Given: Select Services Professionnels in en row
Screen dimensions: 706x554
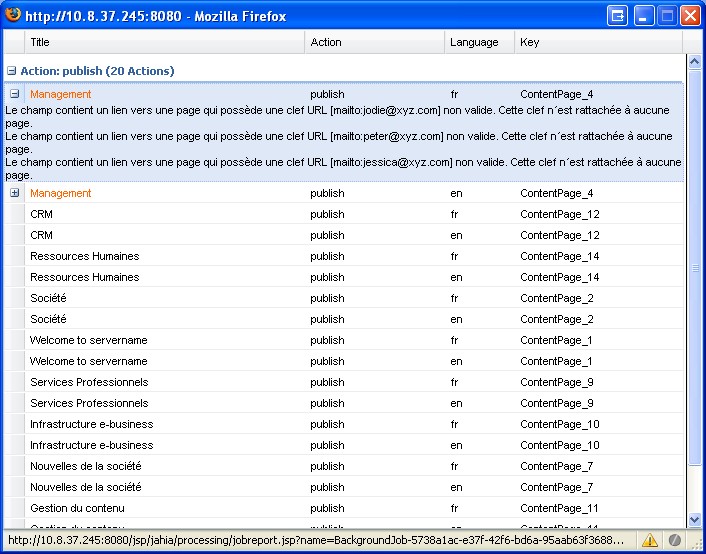Looking at the screenshot, I should 89,403.
